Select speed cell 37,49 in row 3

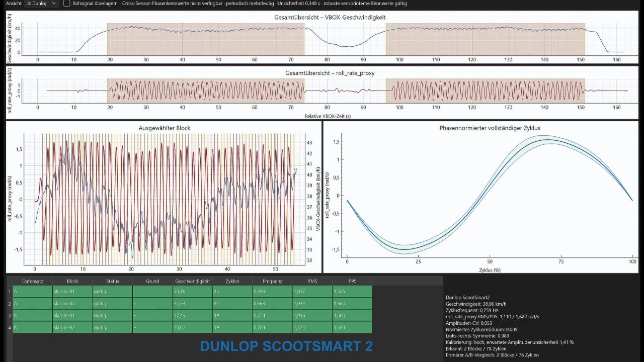click(192, 315)
